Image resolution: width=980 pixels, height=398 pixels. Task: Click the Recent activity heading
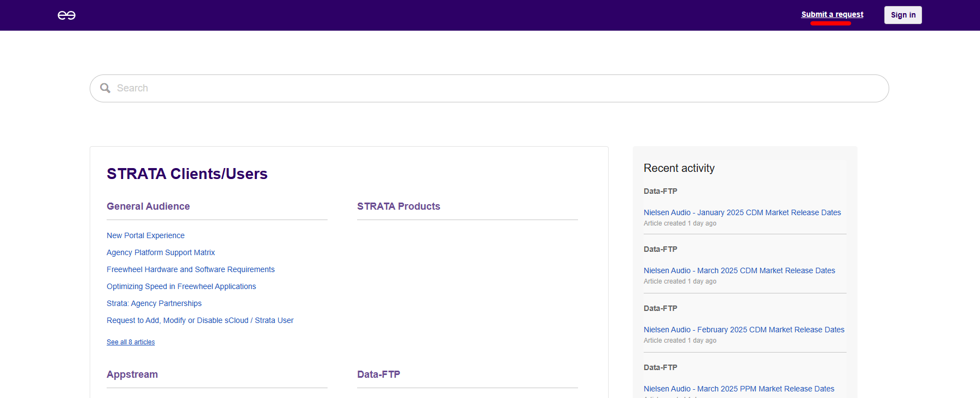[679, 168]
